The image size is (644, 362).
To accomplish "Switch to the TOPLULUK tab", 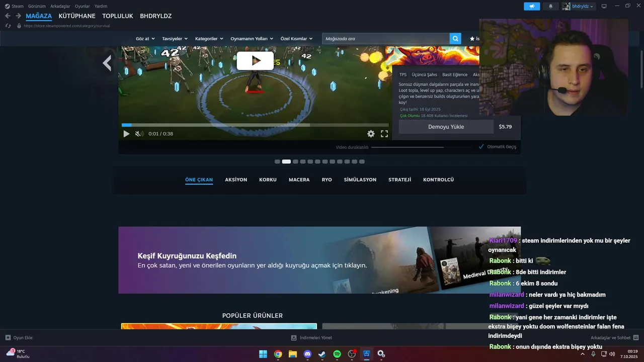I will (118, 16).
